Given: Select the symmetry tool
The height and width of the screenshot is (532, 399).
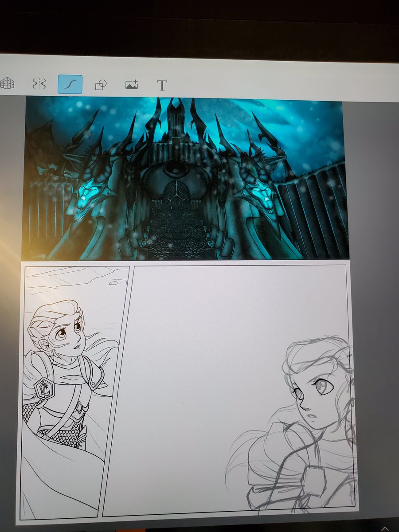Looking at the screenshot, I should click(39, 84).
